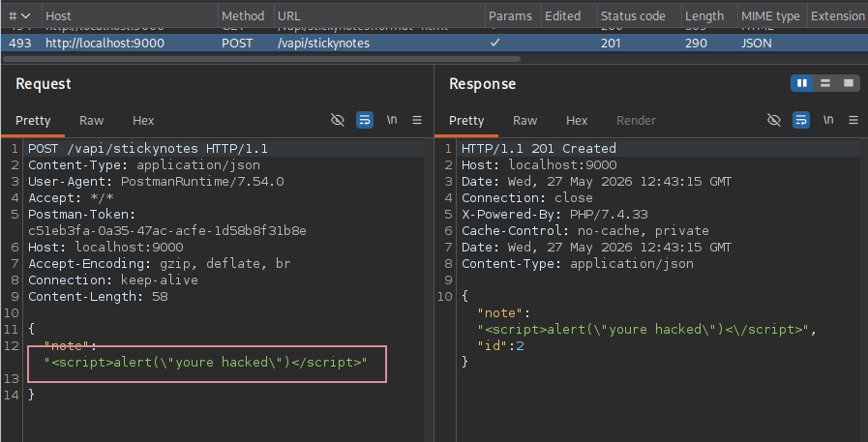Select history row 493 POST /vapi/stickynotes
This screenshot has height=442, width=868.
pos(434,43)
